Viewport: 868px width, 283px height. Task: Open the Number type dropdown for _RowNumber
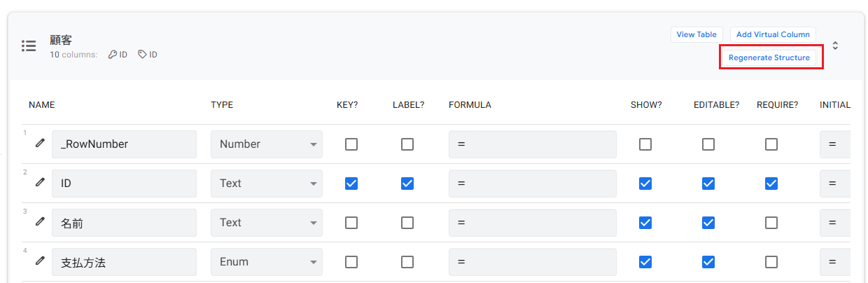(x=267, y=144)
